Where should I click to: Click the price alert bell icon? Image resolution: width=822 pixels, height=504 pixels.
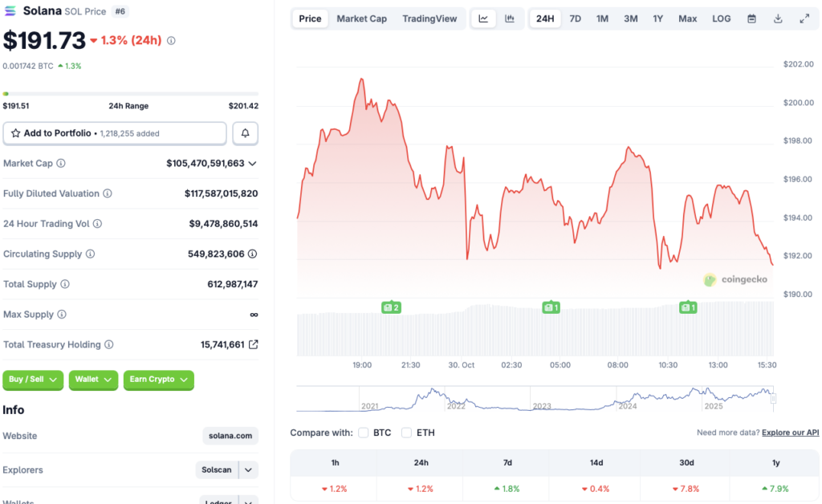coord(245,132)
